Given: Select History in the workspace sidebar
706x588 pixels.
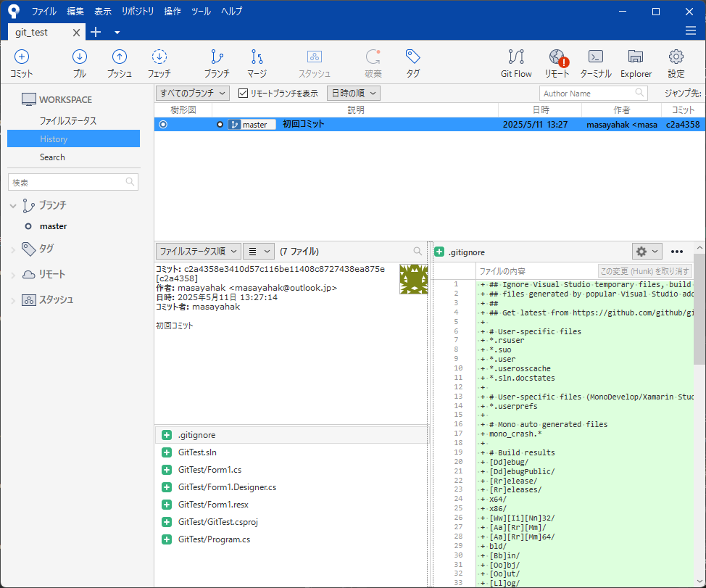Looking at the screenshot, I should 73,138.
